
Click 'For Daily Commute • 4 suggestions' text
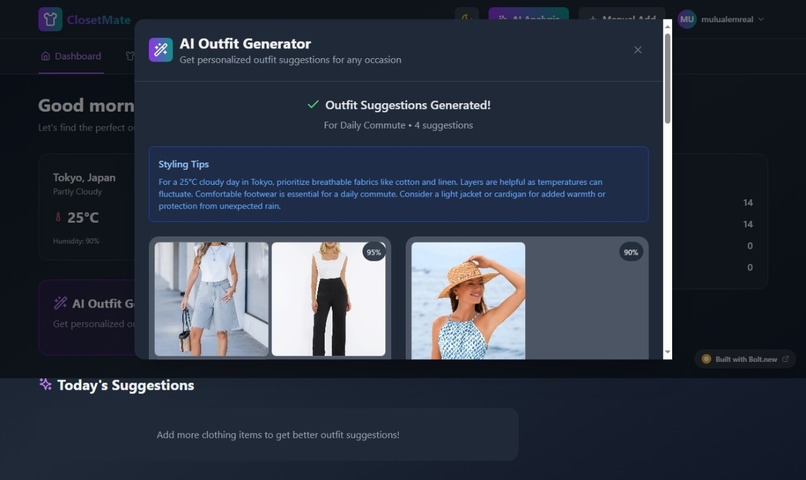[x=398, y=125]
